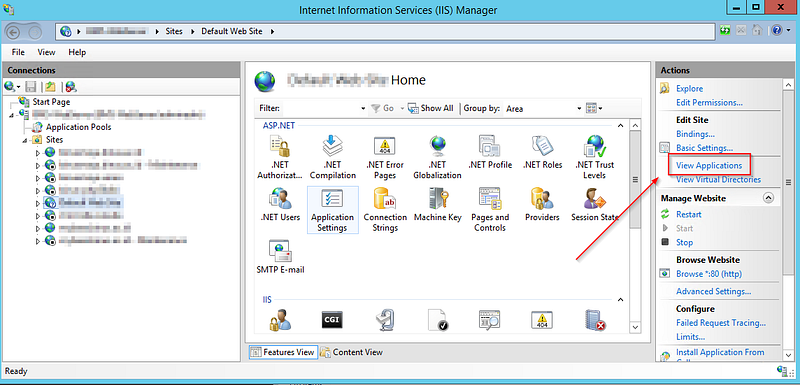The image size is (800, 385).
Task: Open Failed Request Tracing... link
Action: pos(721,323)
